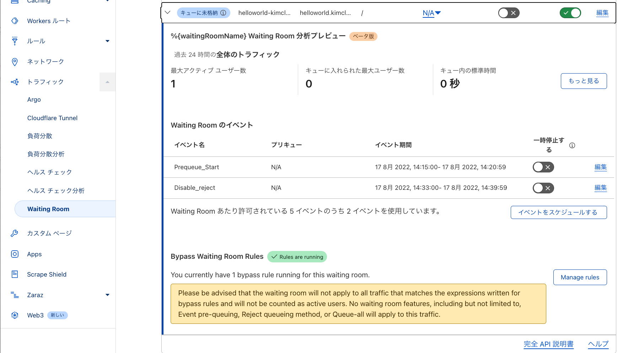This screenshot has width=644, height=353.
Task: Click 編集 link for Disable_reject event
Action: point(600,188)
